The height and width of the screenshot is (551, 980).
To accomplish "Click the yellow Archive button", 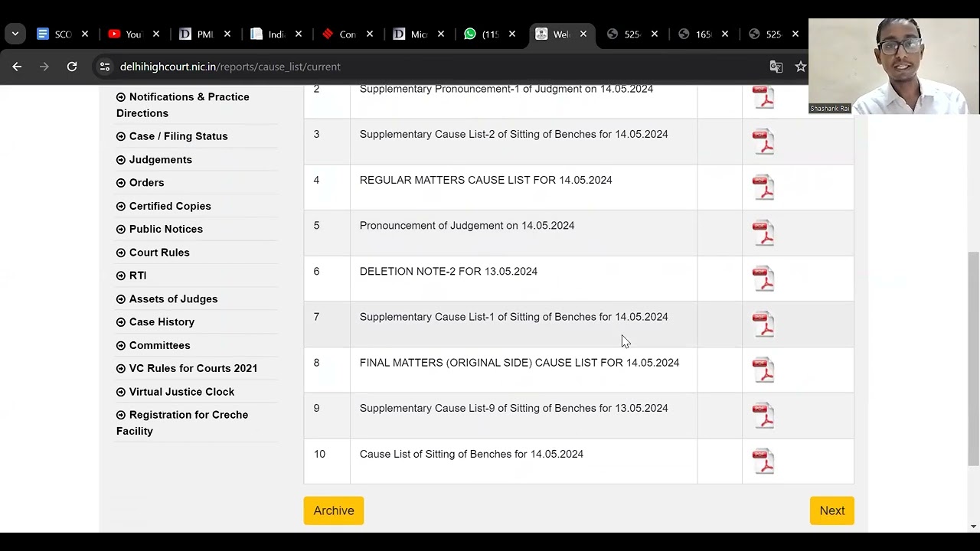I will [x=334, y=510].
